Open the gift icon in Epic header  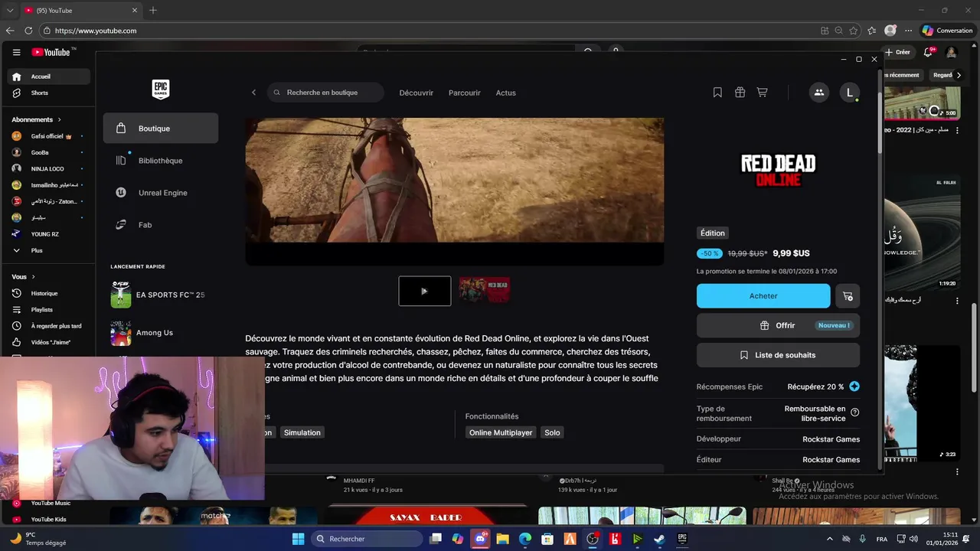click(x=740, y=93)
